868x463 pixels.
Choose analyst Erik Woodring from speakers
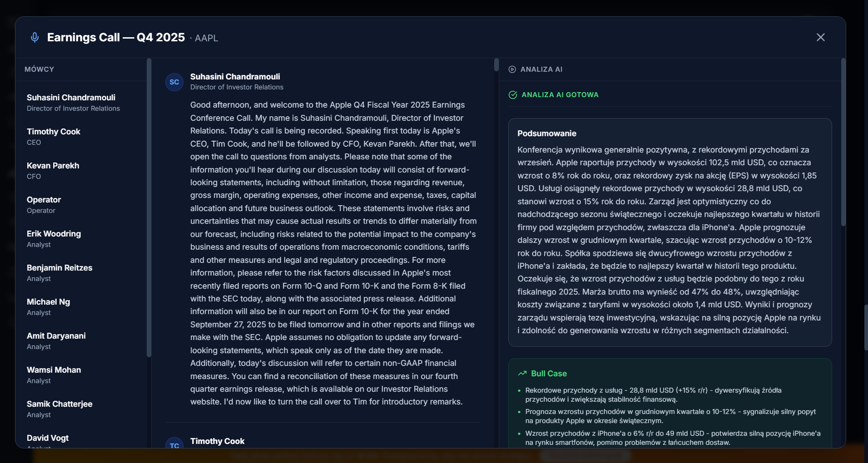coord(54,239)
